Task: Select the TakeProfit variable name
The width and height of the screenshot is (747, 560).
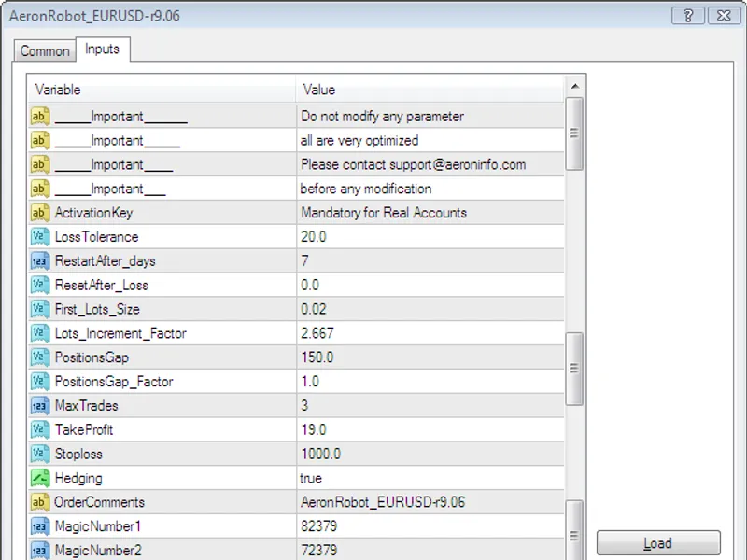Action: point(84,430)
